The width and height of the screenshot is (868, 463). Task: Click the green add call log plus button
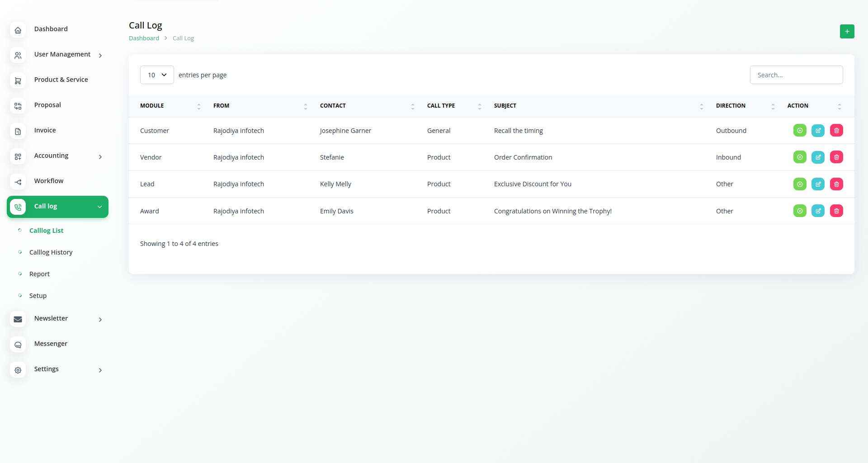pos(847,31)
